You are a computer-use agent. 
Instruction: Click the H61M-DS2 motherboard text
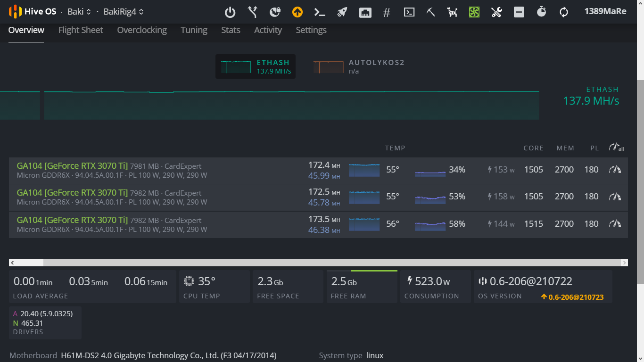click(169, 355)
